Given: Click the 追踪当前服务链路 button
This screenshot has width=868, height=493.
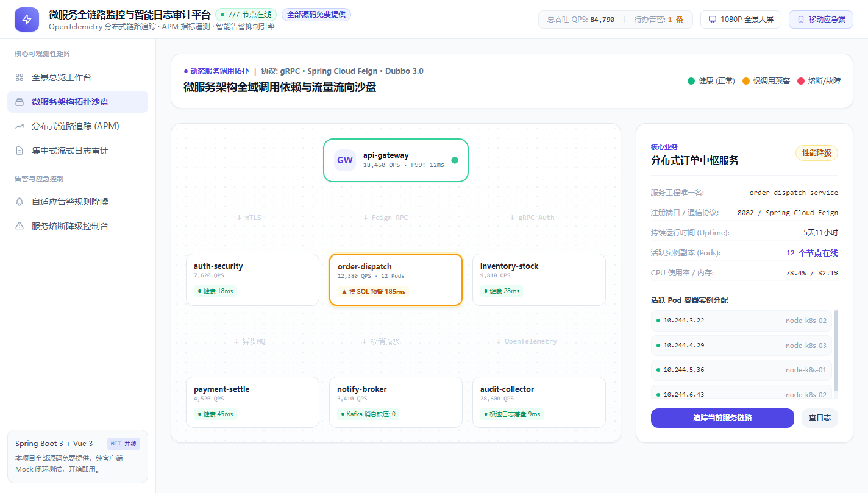Looking at the screenshot, I should (722, 418).
